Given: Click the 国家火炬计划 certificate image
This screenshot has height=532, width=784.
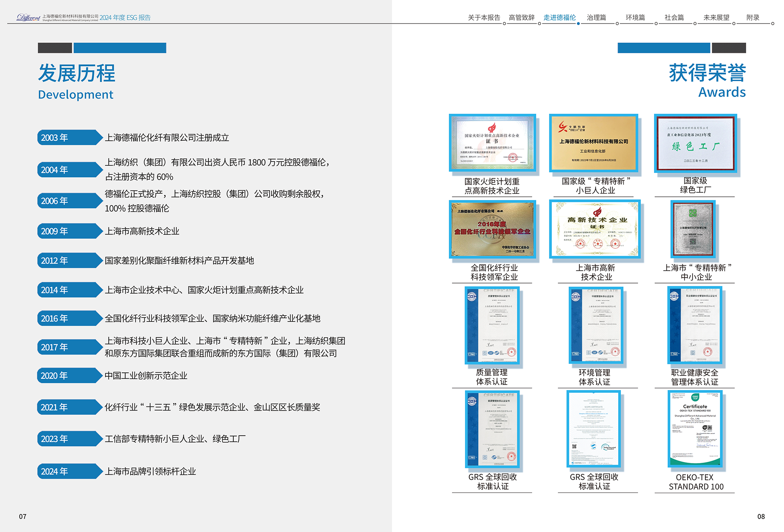Looking at the screenshot, I should 492,143.
